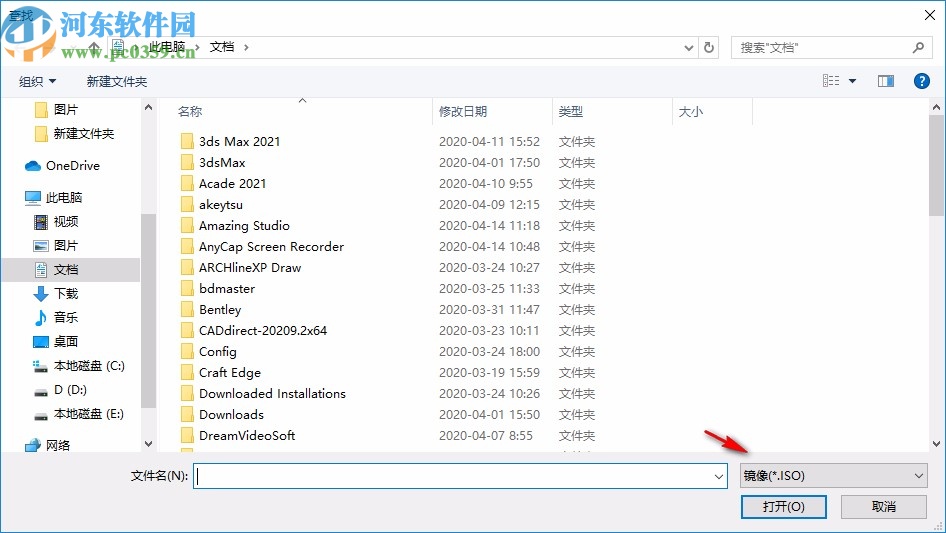The width and height of the screenshot is (946, 533).
Task: Click the change view layout icon
Action: coord(831,81)
